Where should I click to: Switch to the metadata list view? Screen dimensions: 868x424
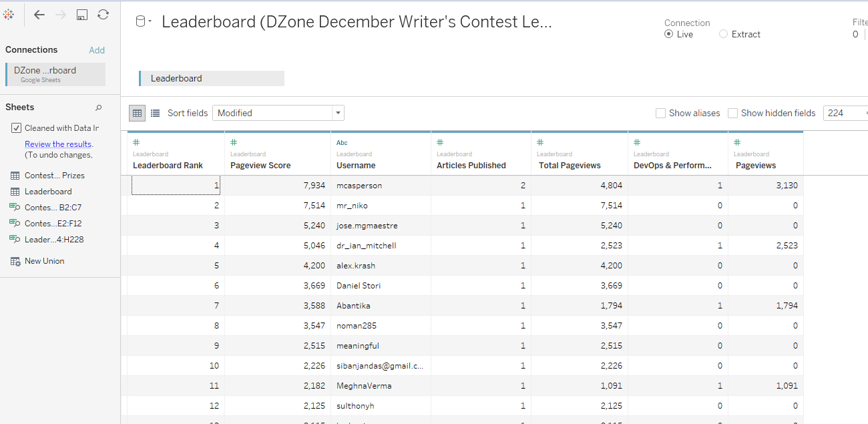click(155, 114)
